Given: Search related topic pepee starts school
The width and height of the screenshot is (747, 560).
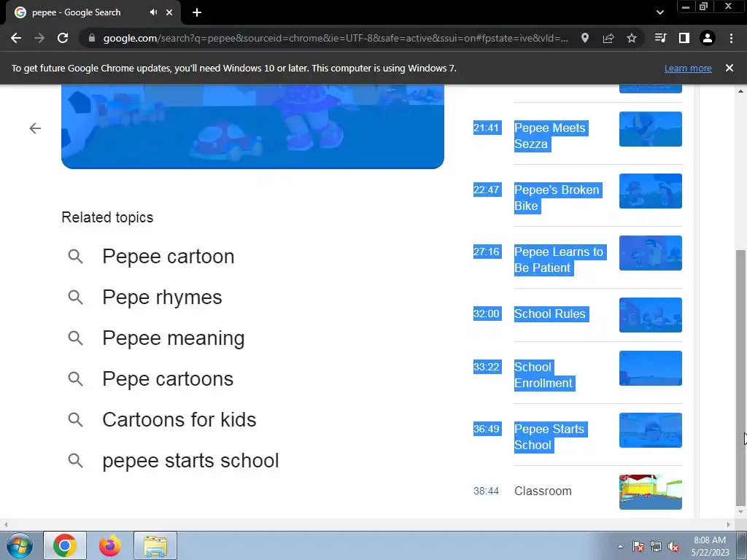Looking at the screenshot, I should [x=190, y=461].
